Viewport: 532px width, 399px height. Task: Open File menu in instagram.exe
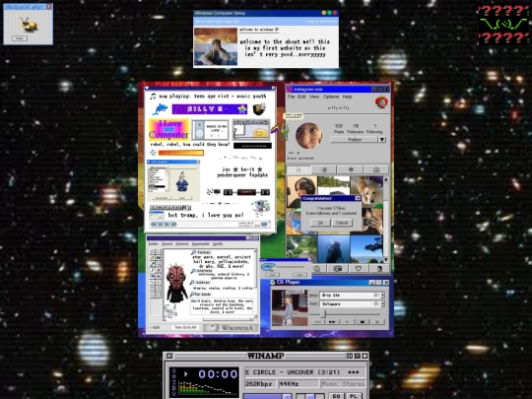[x=291, y=97]
